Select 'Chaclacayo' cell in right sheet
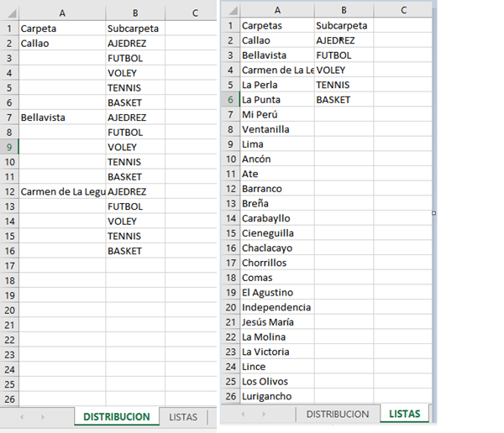Screen dimensions: 504x433 coord(277,248)
